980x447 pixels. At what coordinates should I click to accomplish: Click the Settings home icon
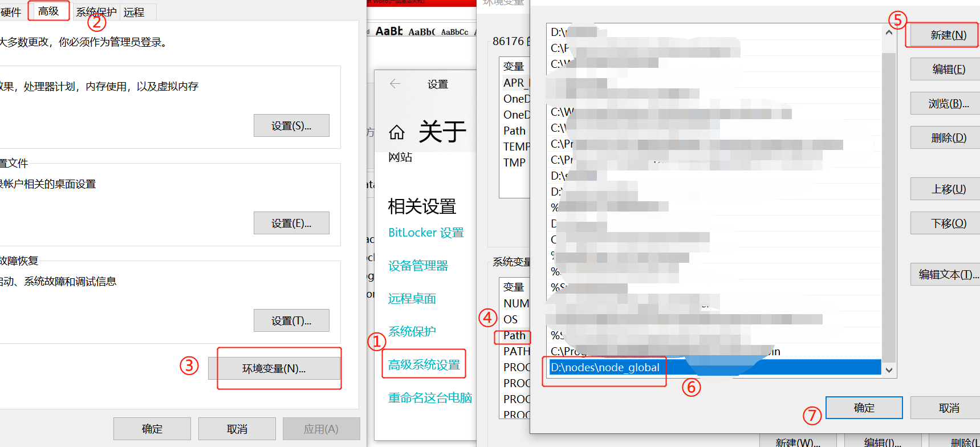(x=397, y=132)
